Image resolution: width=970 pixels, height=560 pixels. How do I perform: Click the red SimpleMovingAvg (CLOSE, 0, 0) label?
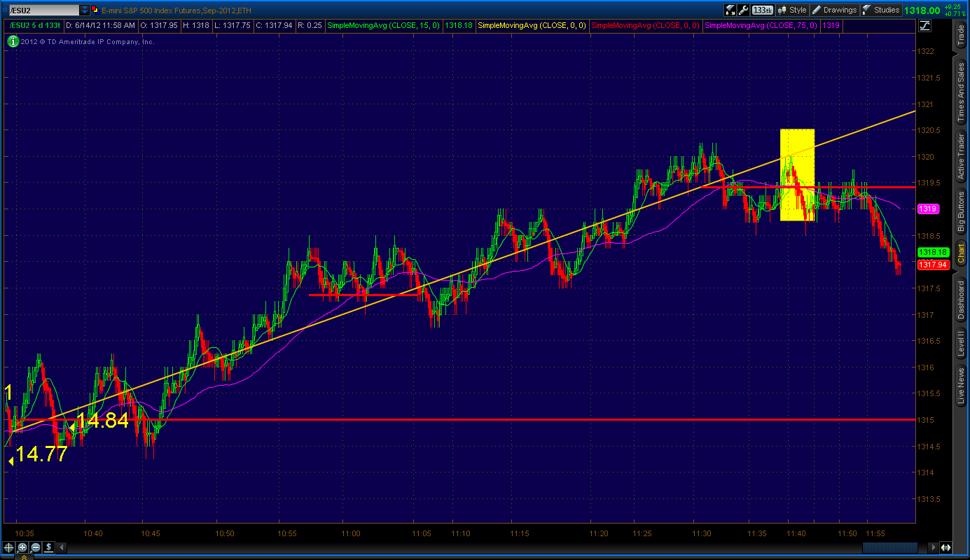click(646, 26)
